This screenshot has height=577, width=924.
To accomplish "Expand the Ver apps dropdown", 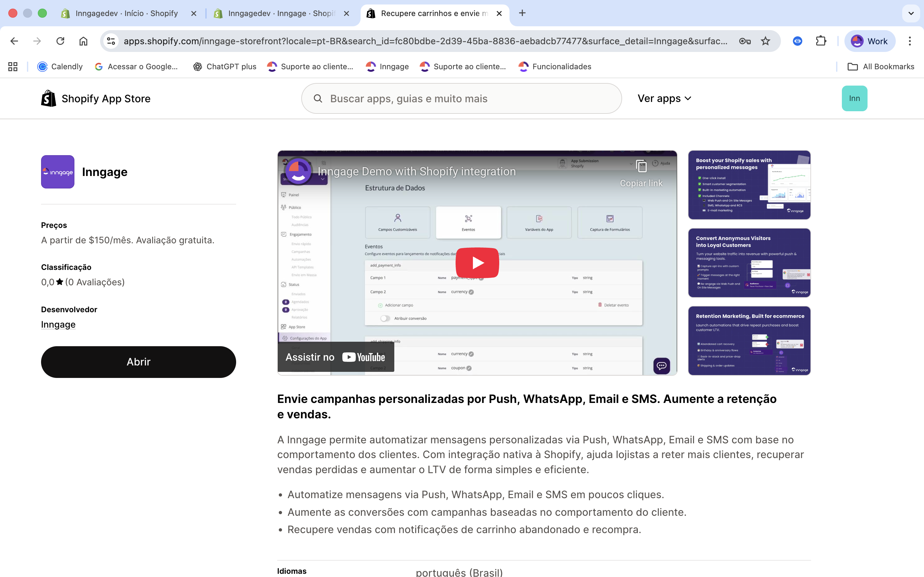I will [664, 98].
